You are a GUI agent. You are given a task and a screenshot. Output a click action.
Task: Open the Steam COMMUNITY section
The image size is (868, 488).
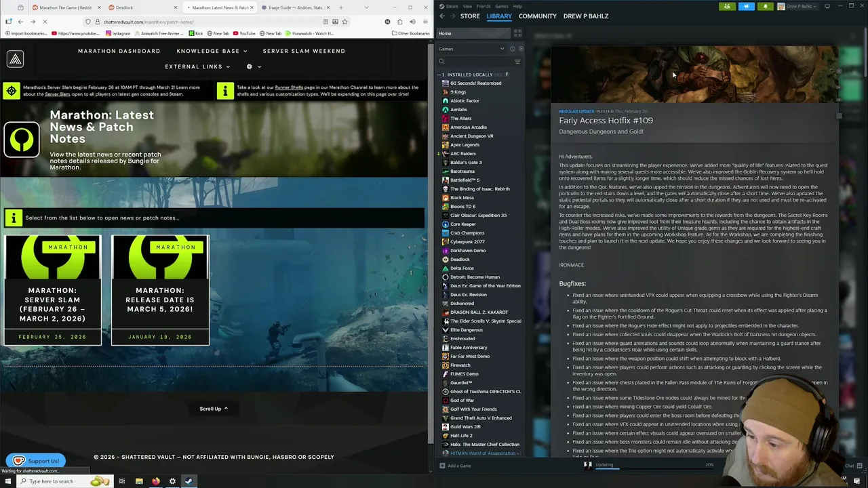coord(538,16)
